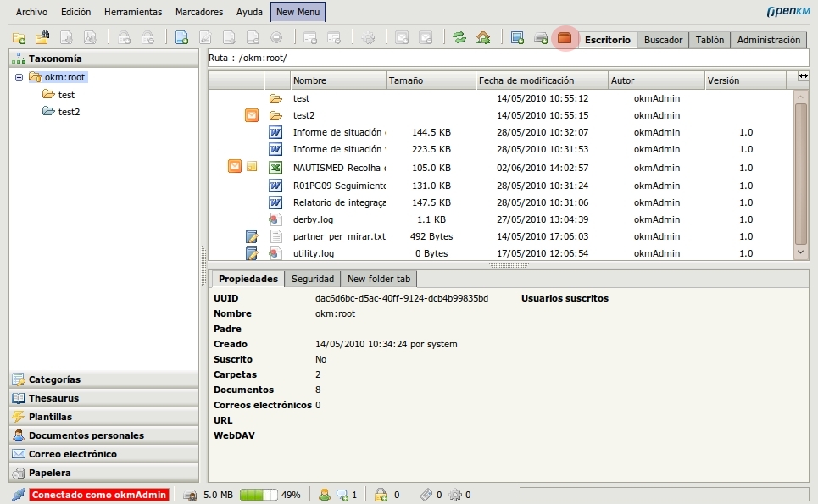
Task: Click the grayed-out delete circle toolbar icon
Action: click(x=276, y=37)
